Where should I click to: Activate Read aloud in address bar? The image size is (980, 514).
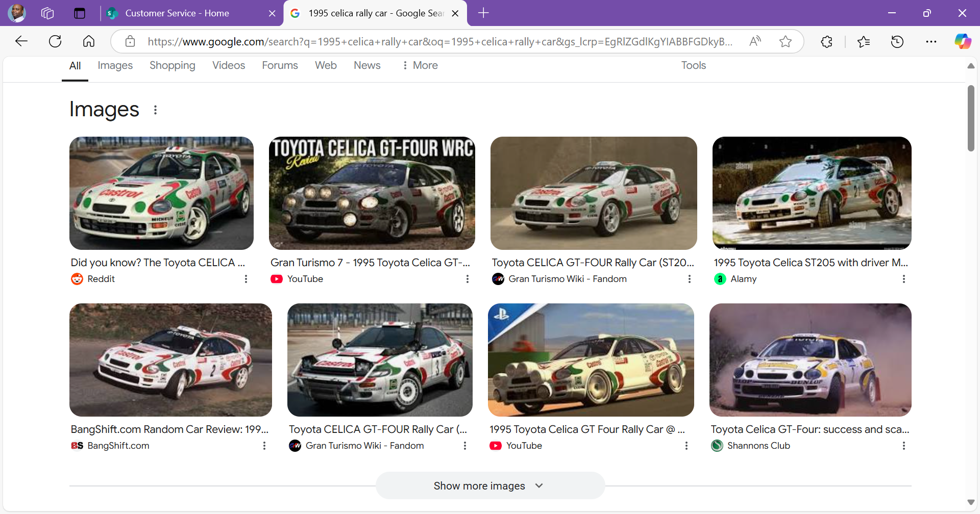pos(755,41)
